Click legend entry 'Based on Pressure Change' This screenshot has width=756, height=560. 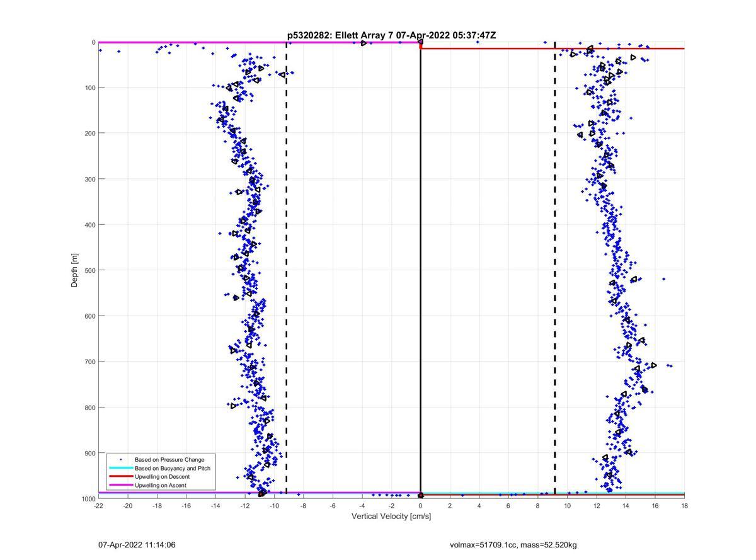click(169, 460)
